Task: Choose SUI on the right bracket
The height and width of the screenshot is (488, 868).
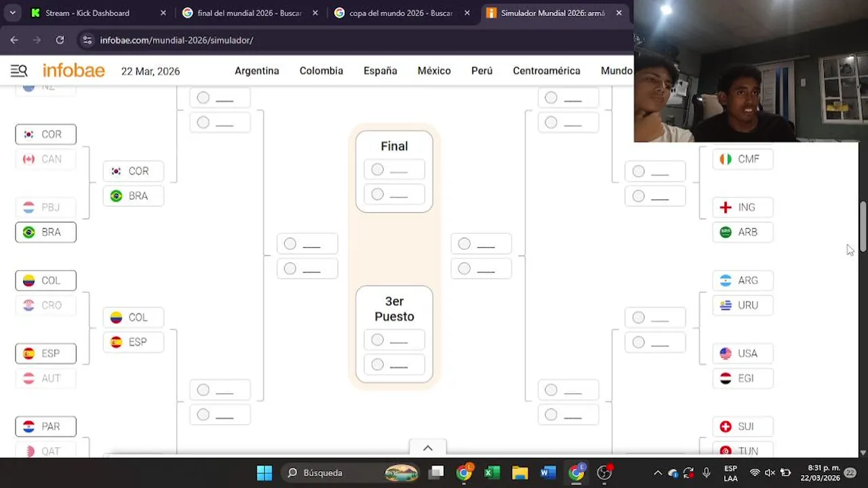Action: pyautogui.click(x=743, y=426)
